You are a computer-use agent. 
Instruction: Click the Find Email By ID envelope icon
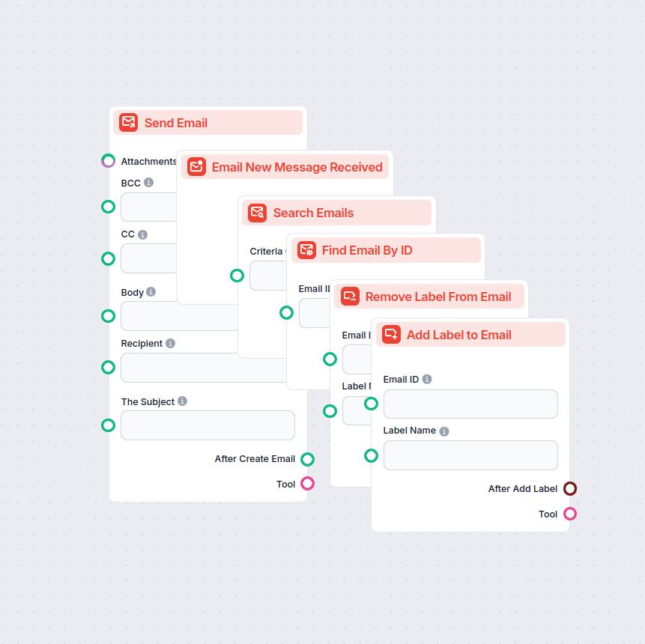point(306,250)
